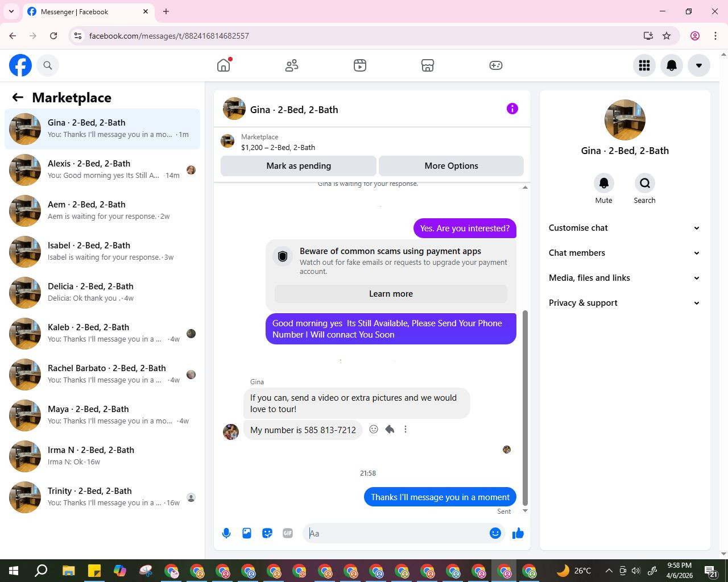Screen dimensions: 728x582
Task: Reply to the phone number message
Action: click(390, 430)
